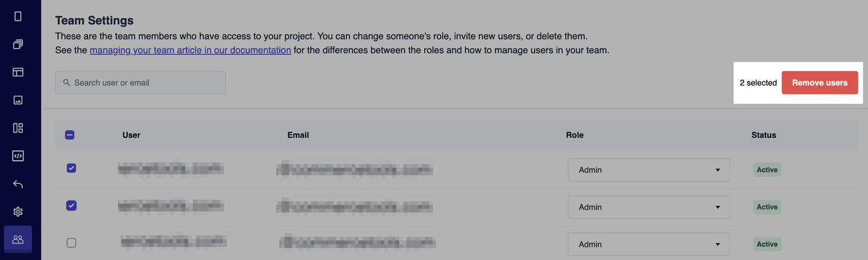This screenshot has width=868, height=260.
Task: Select the layout template icon in sidebar
Action: click(18, 72)
